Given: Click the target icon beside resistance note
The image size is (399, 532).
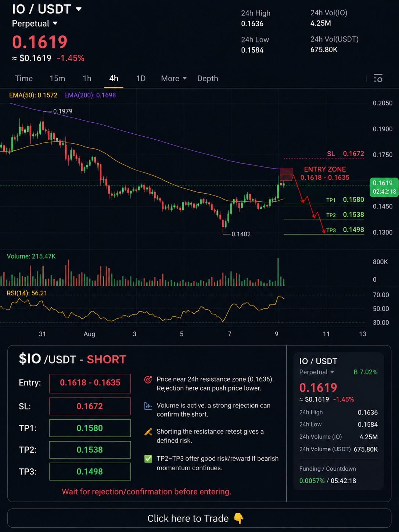Looking at the screenshot, I should [148, 380].
